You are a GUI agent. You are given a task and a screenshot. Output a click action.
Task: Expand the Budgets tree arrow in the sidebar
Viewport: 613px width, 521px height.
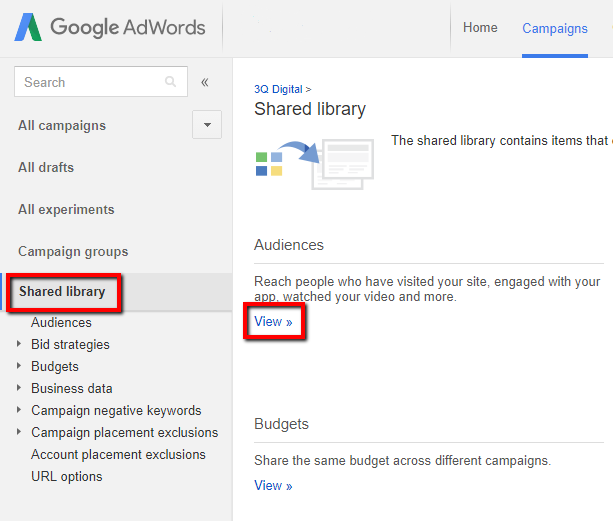18,366
